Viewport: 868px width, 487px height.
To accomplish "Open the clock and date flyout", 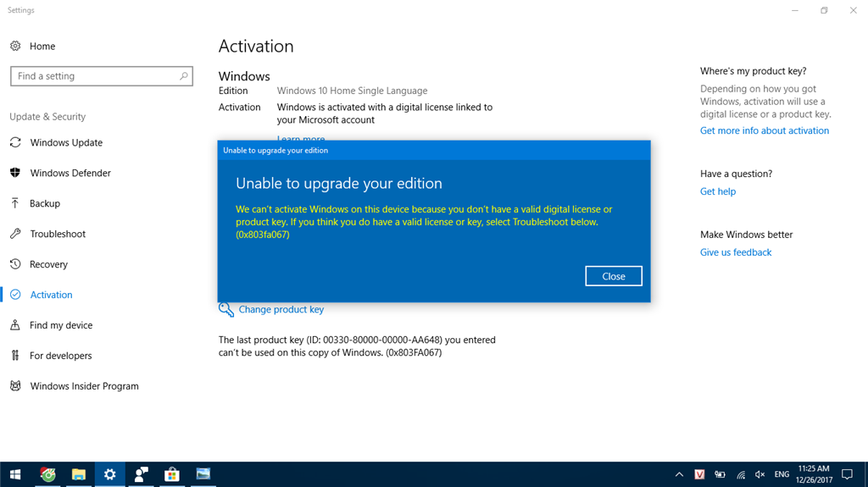I will [x=814, y=474].
